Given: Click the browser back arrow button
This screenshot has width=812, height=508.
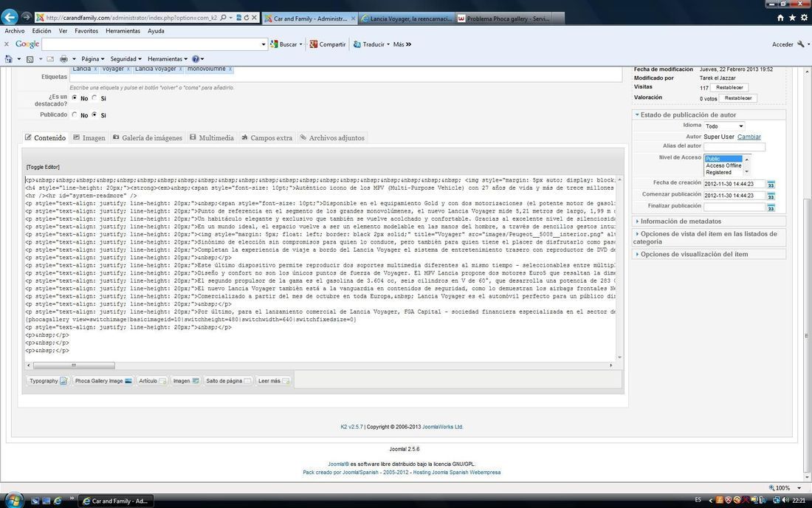Looking at the screenshot, I should (10, 17).
